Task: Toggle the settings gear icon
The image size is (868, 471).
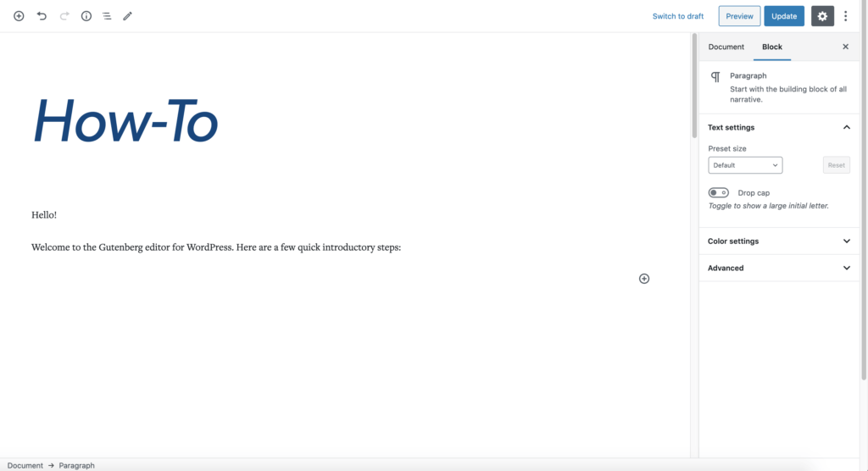Action: pyautogui.click(x=822, y=16)
